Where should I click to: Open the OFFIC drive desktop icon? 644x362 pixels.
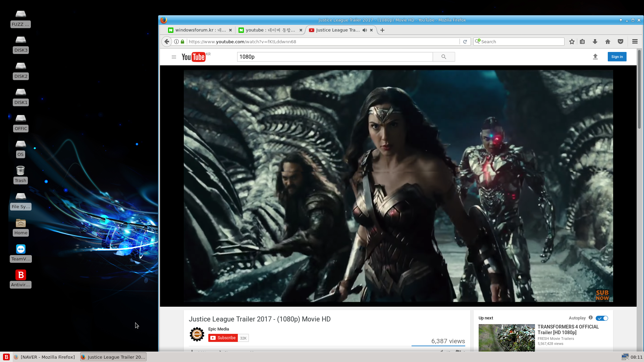point(20,123)
